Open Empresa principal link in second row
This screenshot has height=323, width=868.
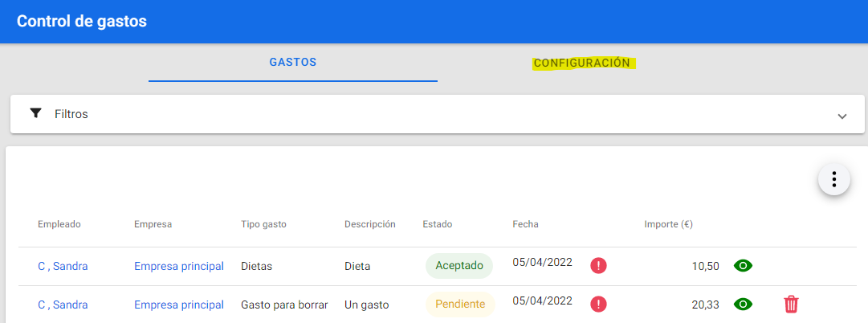[x=178, y=305]
